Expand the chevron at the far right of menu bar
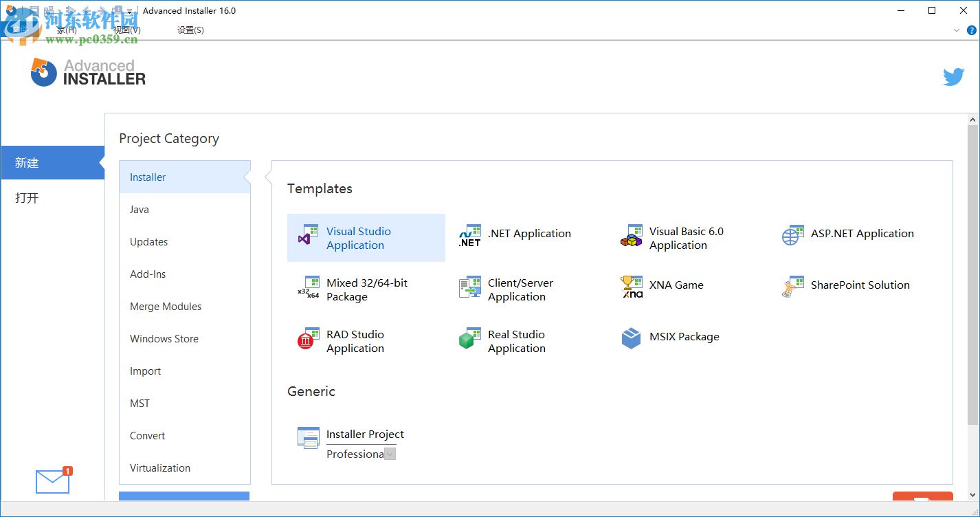980x517 pixels. [957, 30]
